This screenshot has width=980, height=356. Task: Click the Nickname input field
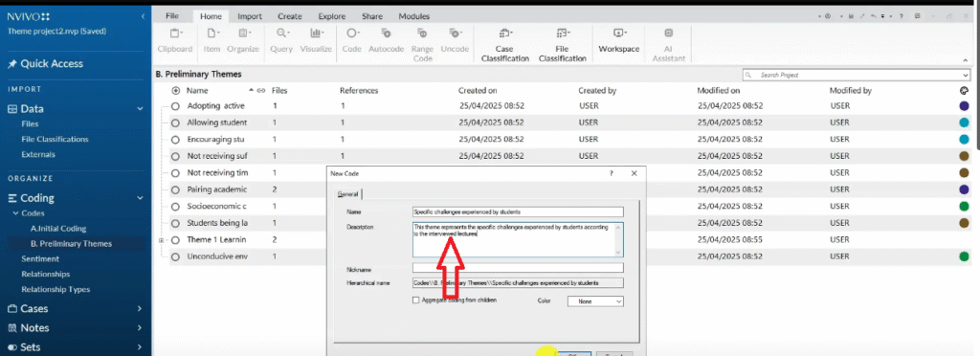click(518, 268)
